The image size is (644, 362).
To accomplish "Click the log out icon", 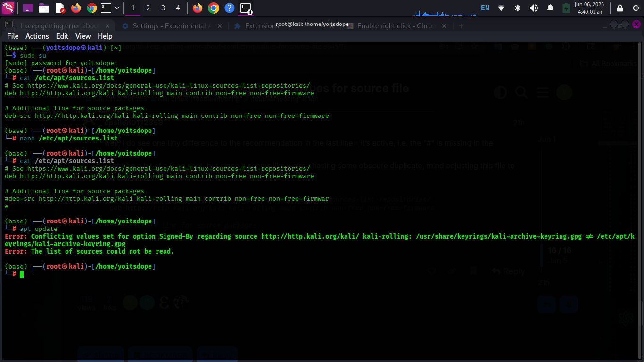I will [636, 8].
